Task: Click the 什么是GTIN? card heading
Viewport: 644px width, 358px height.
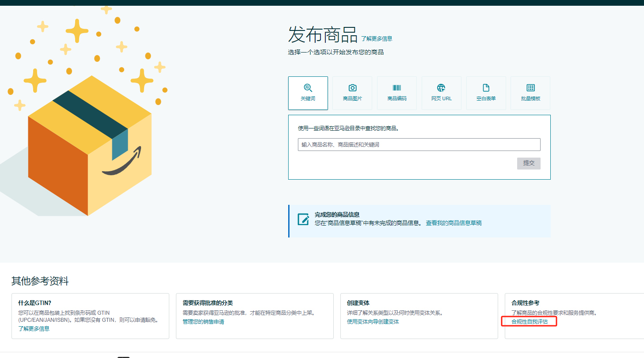Action: [x=34, y=303]
